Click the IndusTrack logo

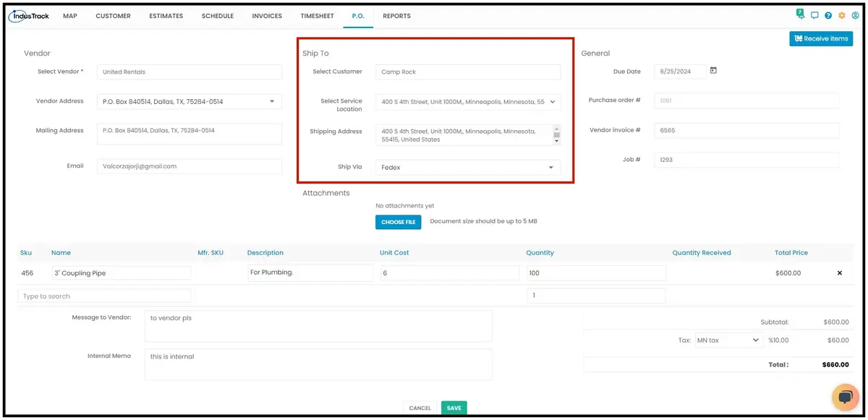pos(30,15)
